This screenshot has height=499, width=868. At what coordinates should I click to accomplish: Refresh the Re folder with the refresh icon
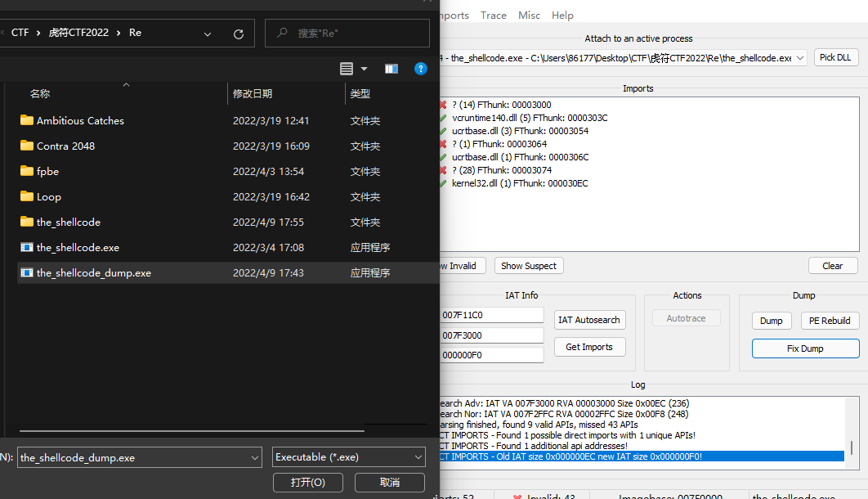238,33
